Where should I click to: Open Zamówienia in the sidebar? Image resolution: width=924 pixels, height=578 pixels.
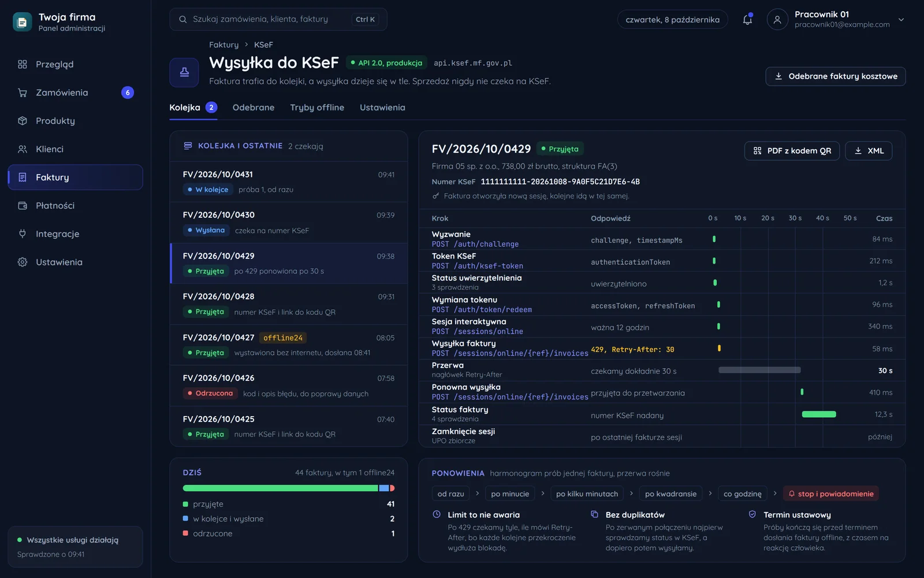75,92
